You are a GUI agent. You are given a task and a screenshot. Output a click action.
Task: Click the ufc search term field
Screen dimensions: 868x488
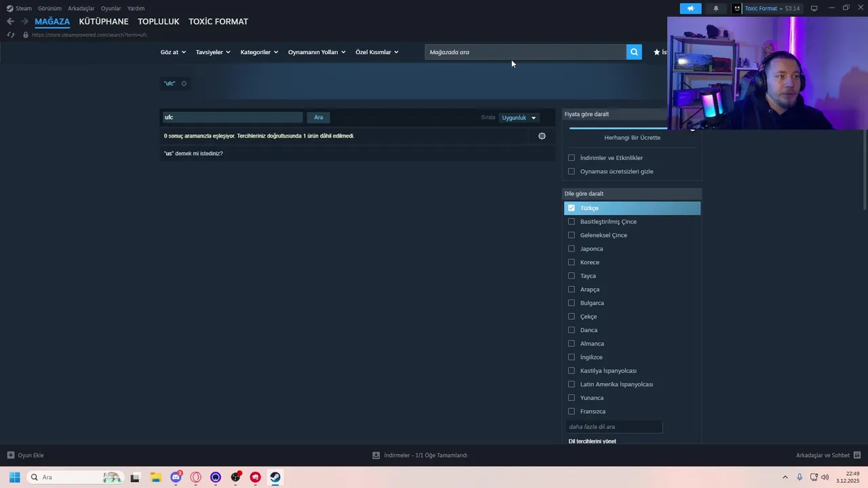pyautogui.click(x=232, y=117)
